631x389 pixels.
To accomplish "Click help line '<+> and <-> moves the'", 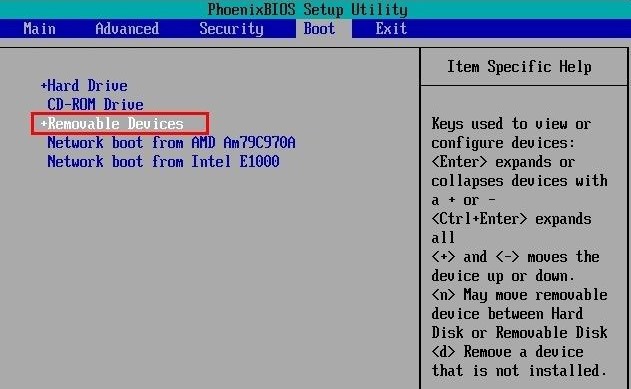I will 516,257.
